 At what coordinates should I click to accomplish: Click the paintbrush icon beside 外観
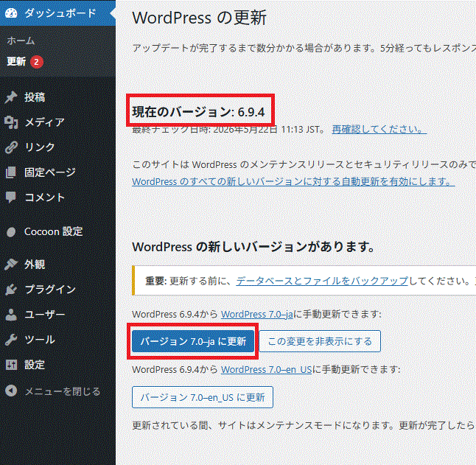pos(11,265)
